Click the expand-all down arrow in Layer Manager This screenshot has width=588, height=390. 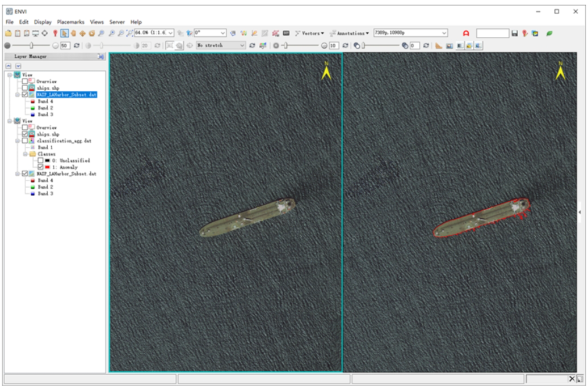[18, 66]
